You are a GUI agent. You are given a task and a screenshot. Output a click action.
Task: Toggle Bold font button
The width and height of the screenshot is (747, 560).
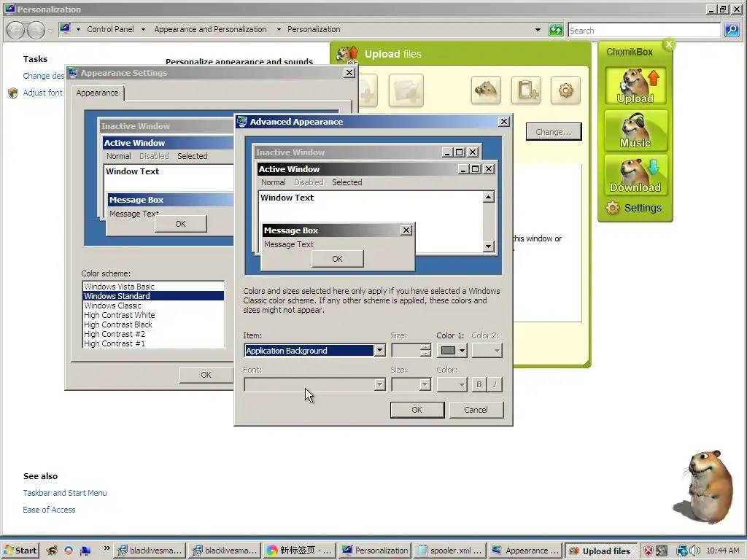pos(479,384)
